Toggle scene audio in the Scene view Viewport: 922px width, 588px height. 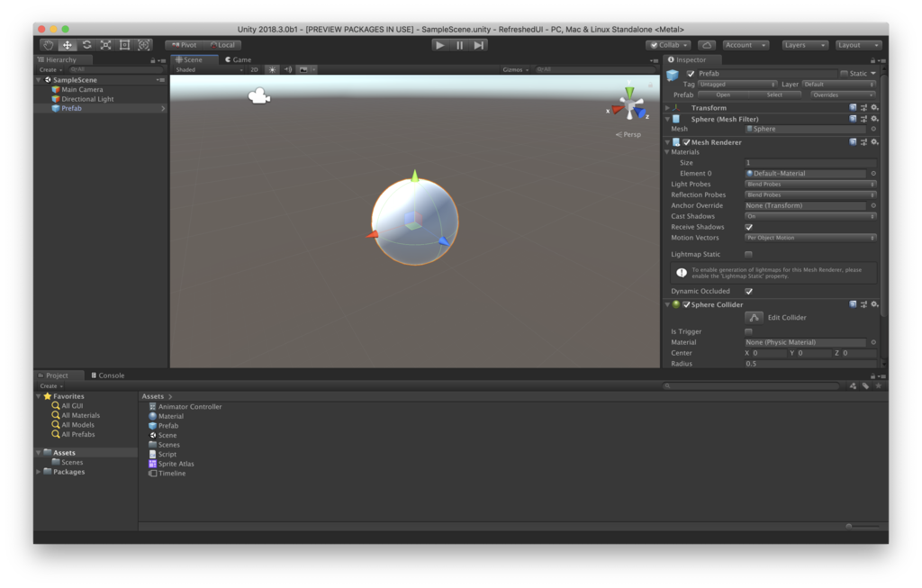click(x=288, y=69)
